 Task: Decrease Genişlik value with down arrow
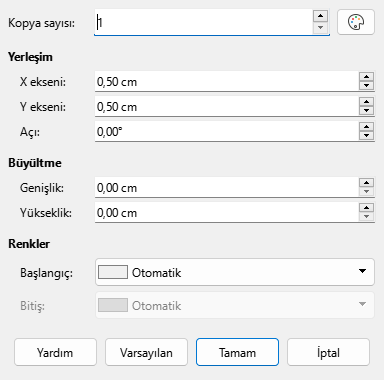point(366,192)
